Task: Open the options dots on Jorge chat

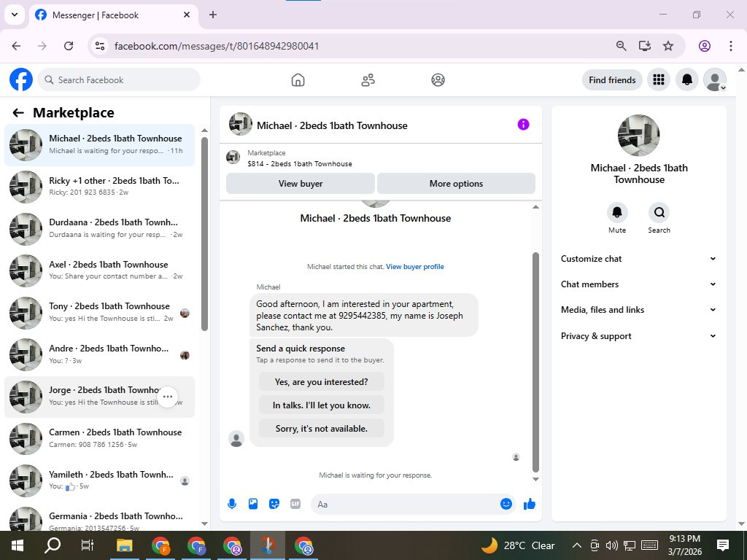Action: pyautogui.click(x=168, y=397)
